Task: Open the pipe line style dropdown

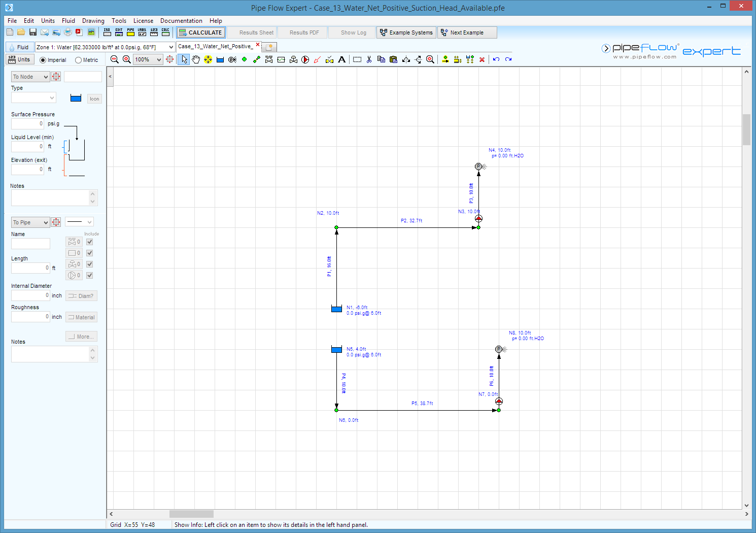Action: click(x=79, y=222)
